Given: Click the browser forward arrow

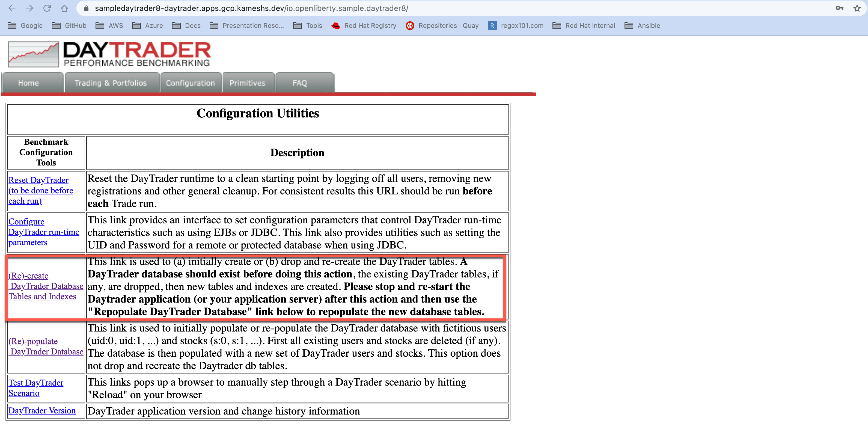Looking at the screenshot, I should point(30,8).
